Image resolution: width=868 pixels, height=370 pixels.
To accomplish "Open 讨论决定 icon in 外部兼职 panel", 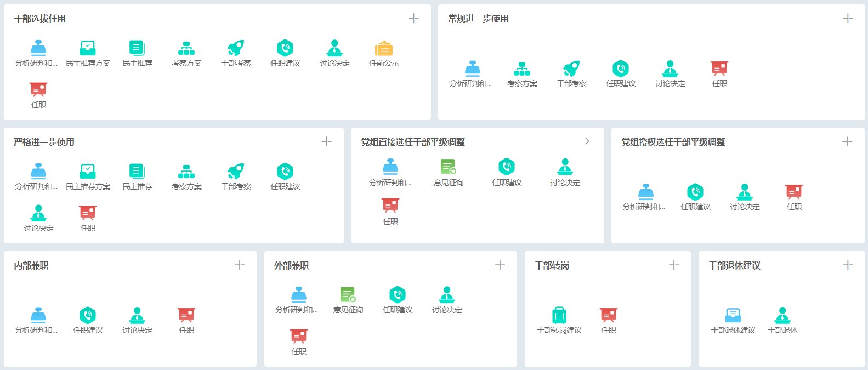I will [447, 295].
